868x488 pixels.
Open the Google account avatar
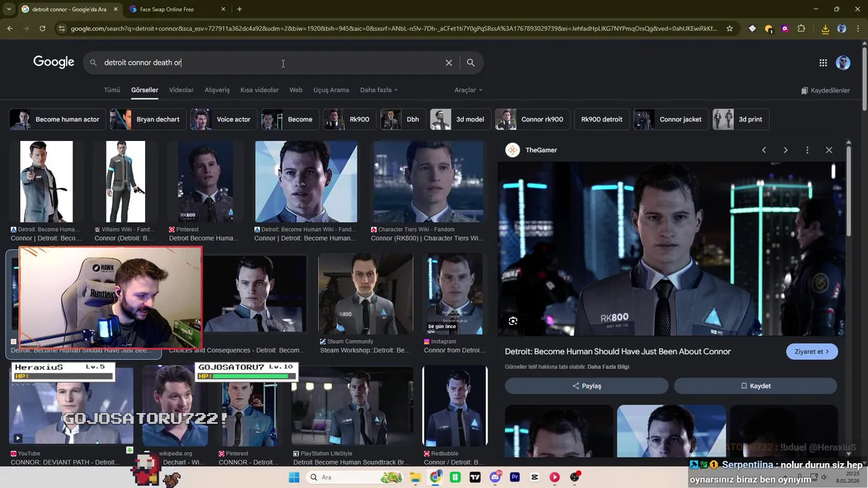click(843, 62)
